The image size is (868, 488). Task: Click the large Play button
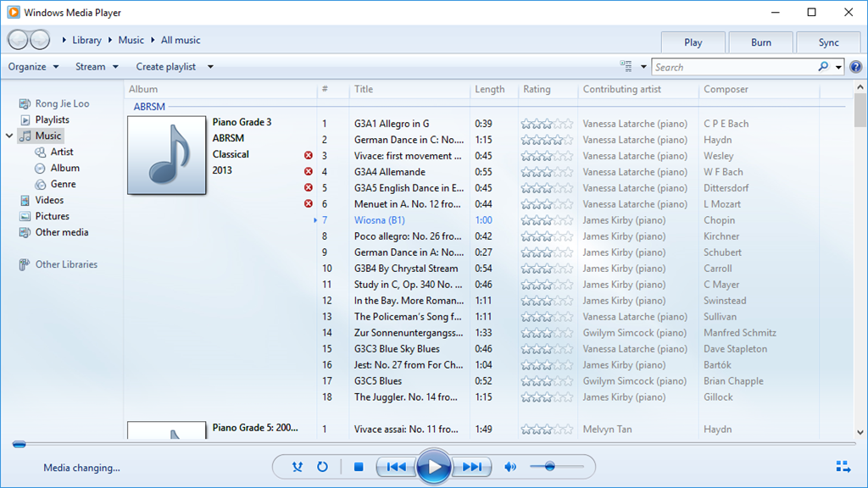(x=433, y=467)
